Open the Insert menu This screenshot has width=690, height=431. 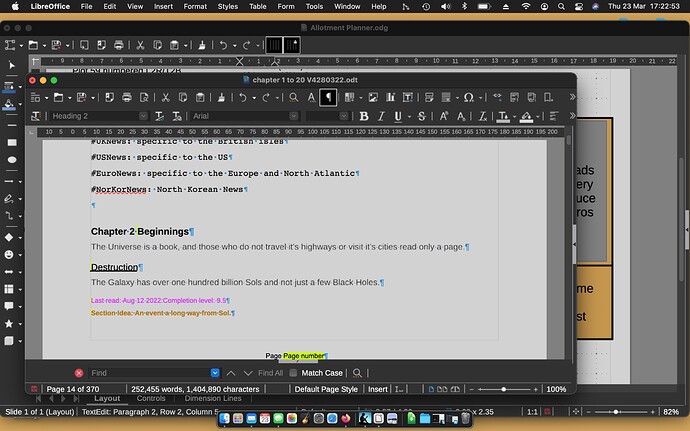point(163,6)
